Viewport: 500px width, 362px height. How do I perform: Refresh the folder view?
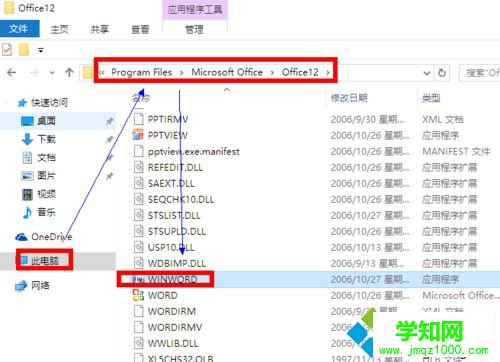pyautogui.click(x=442, y=73)
